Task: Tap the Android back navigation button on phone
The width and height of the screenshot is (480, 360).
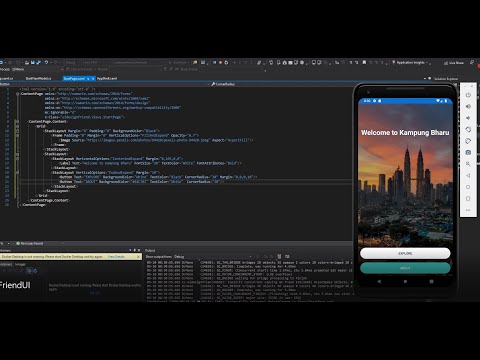Action: click(379, 282)
